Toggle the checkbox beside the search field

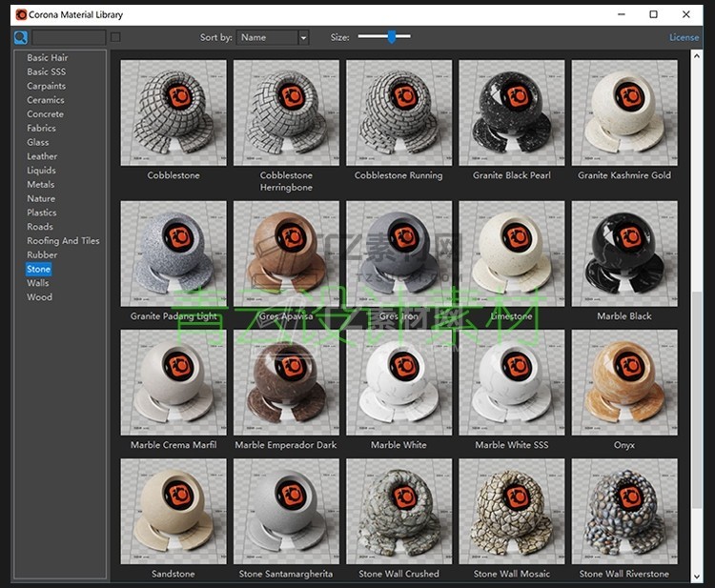[115, 37]
